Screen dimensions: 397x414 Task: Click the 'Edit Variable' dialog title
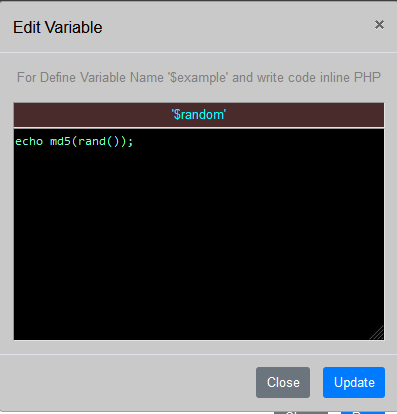click(58, 27)
